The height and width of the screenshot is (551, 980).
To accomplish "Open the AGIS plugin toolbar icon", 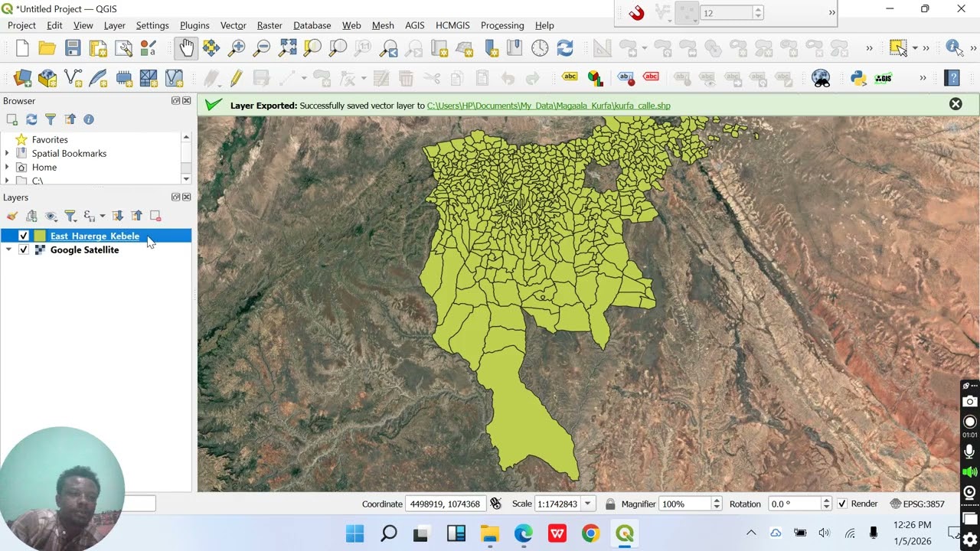I will click(x=884, y=78).
